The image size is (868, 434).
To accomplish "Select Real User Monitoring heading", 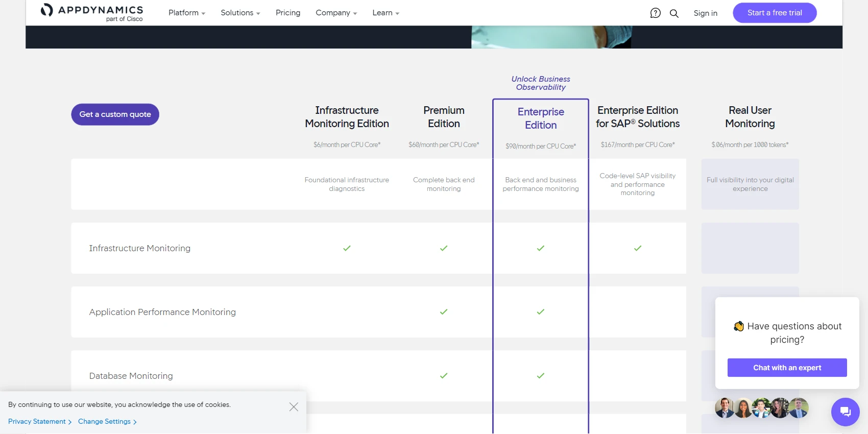I will 750,117.
